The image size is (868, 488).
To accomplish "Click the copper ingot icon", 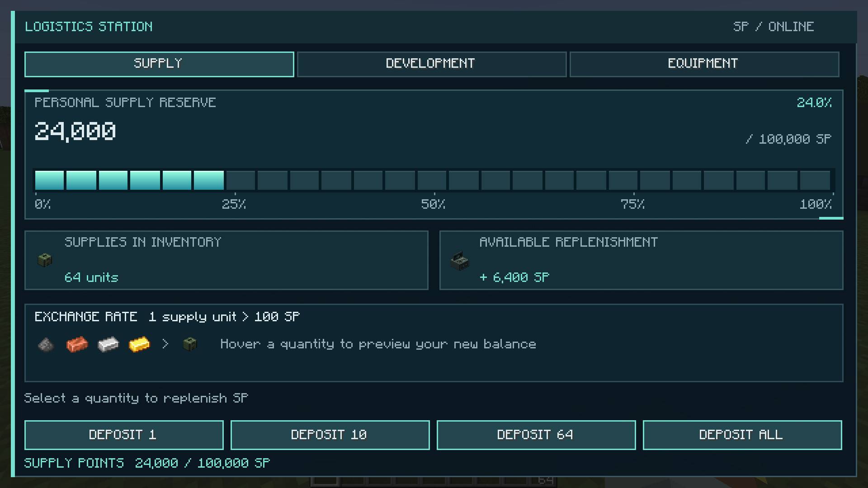I will pos(77,344).
